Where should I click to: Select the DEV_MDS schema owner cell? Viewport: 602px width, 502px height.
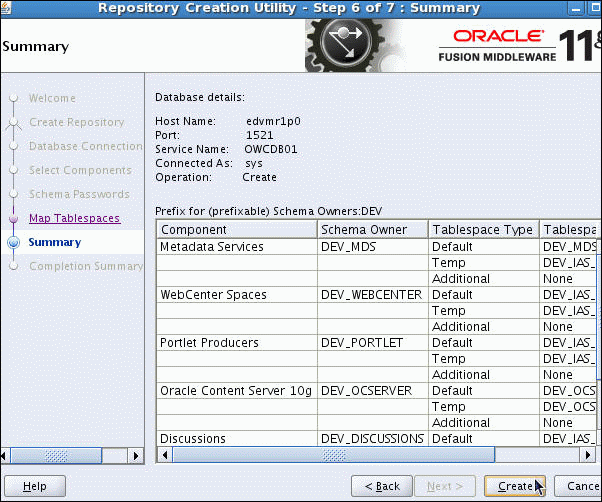click(x=372, y=247)
